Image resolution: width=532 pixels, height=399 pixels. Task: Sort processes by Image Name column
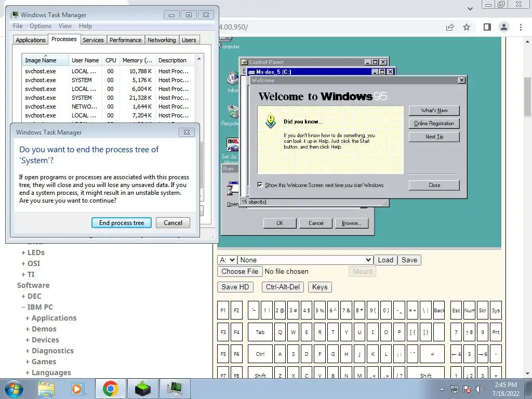45,60
